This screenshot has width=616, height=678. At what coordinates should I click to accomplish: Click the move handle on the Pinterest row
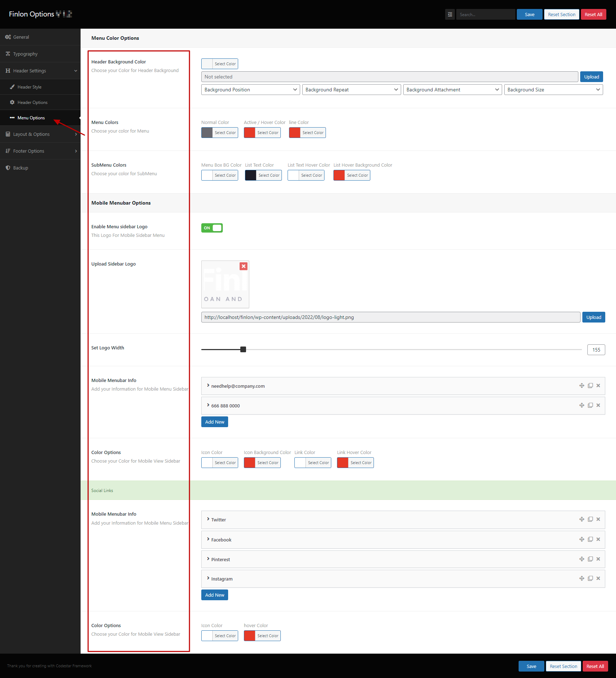(582, 559)
